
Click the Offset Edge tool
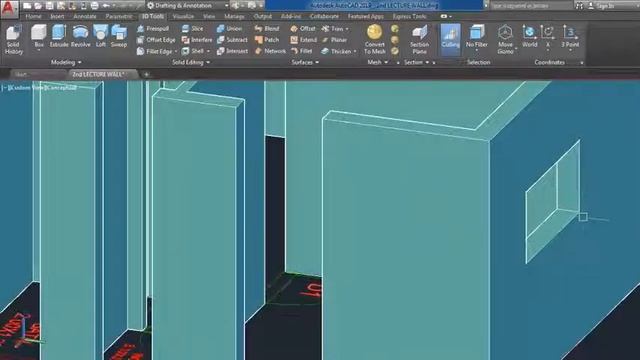pos(156,40)
